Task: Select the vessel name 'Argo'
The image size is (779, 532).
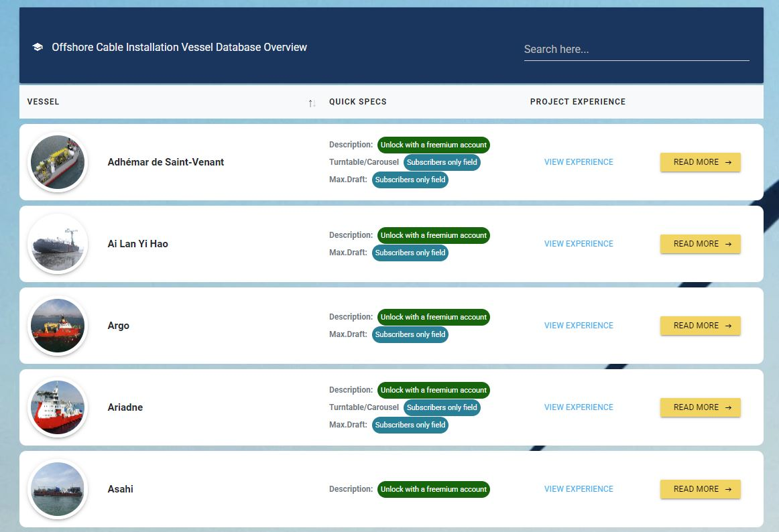Action: [x=118, y=326]
